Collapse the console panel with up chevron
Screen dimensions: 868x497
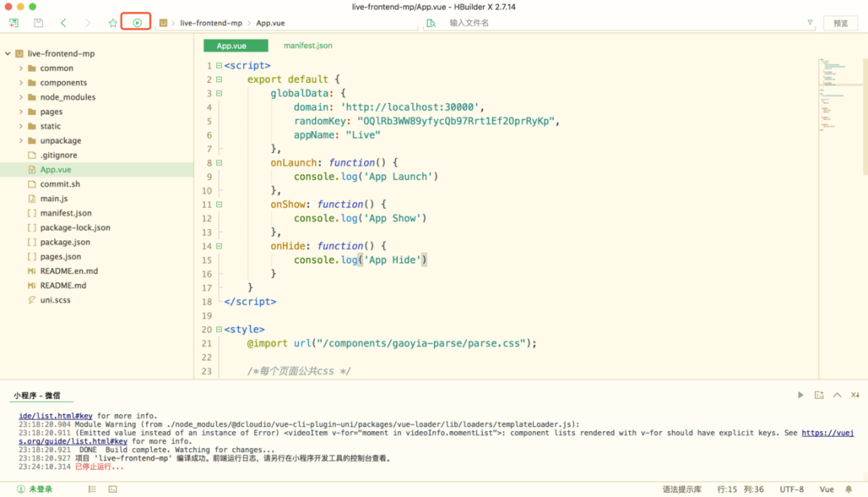837,395
